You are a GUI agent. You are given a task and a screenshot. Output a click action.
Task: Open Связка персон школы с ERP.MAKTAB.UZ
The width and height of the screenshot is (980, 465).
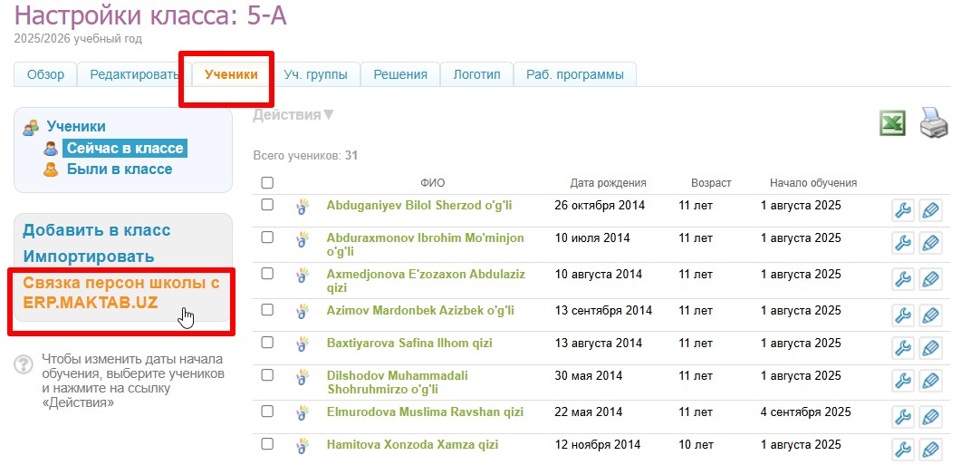coord(121,292)
